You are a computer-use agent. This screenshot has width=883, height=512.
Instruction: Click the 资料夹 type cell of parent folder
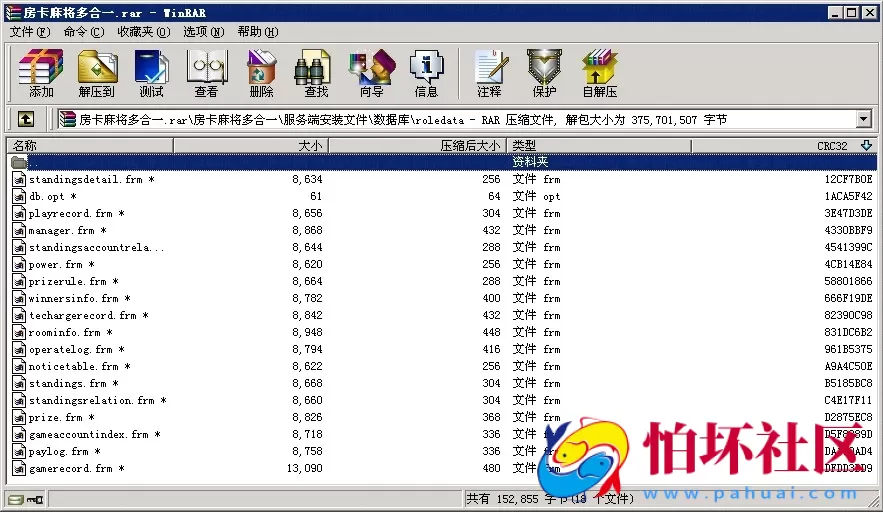[530, 162]
